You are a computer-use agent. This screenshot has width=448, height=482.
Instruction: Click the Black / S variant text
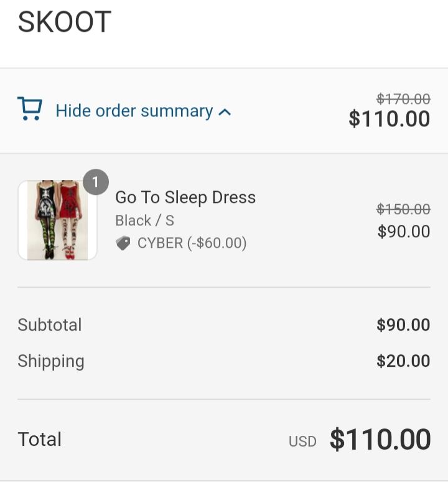(144, 220)
